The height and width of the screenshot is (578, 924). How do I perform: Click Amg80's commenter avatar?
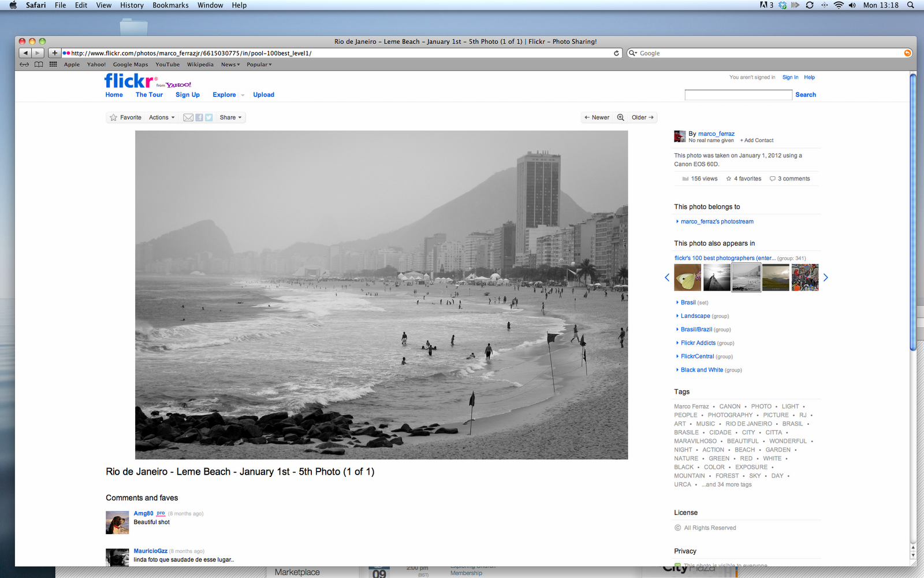117,523
